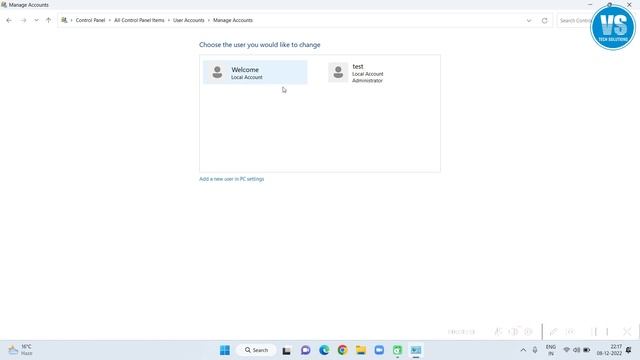The width and height of the screenshot is (640, 360).
Task: Navigate to User Accounts breadcrumb
Action: 189,20
